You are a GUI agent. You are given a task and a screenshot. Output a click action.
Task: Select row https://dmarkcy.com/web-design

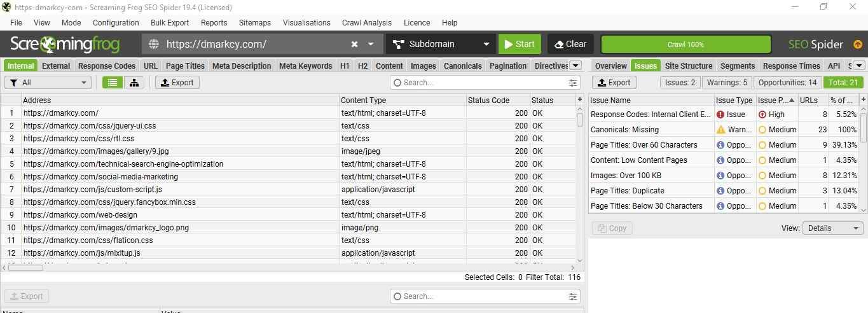[x=288, y=214]
